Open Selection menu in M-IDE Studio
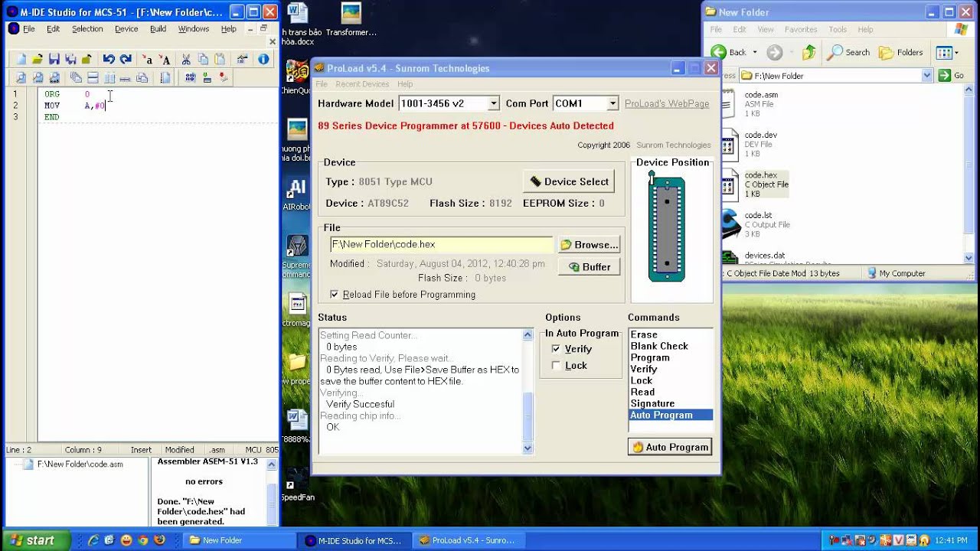Screen dimensions: 980x551 87,29
